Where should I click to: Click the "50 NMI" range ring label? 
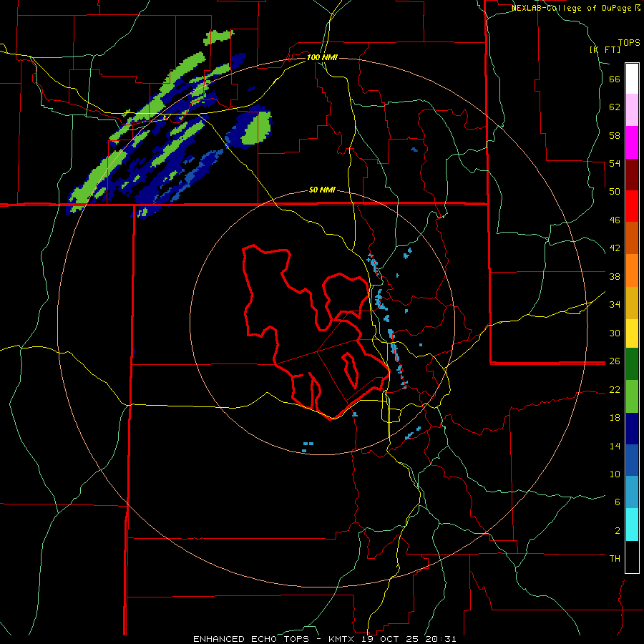click(x=323, y=190)
